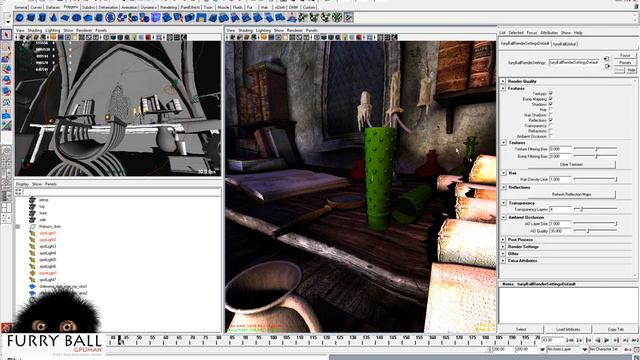Click the Load Attributes button
The image size is (640, 360).
[x=568, y=329]
